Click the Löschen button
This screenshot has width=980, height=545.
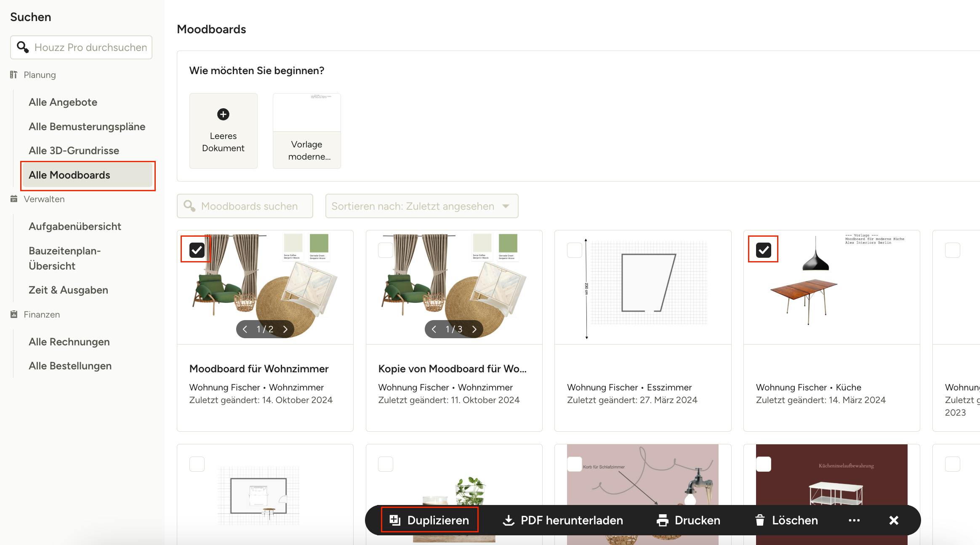[786, 520]
